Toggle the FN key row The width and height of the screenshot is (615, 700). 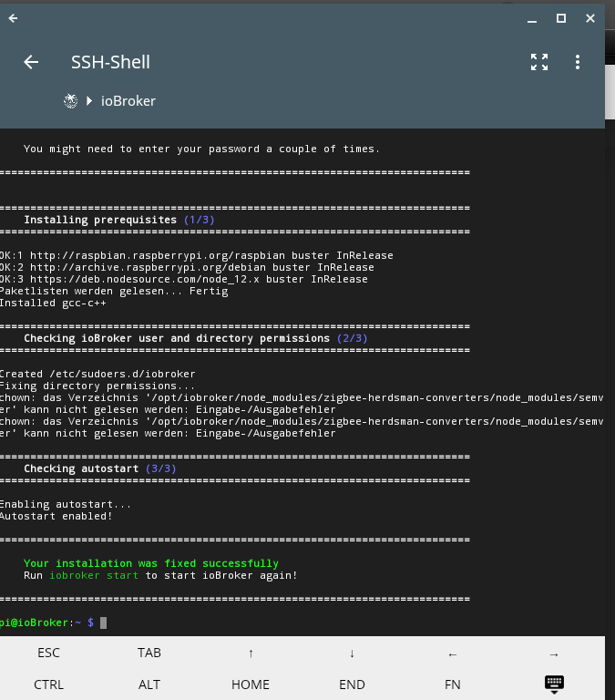pyautogui.click(x=453, y=685)
